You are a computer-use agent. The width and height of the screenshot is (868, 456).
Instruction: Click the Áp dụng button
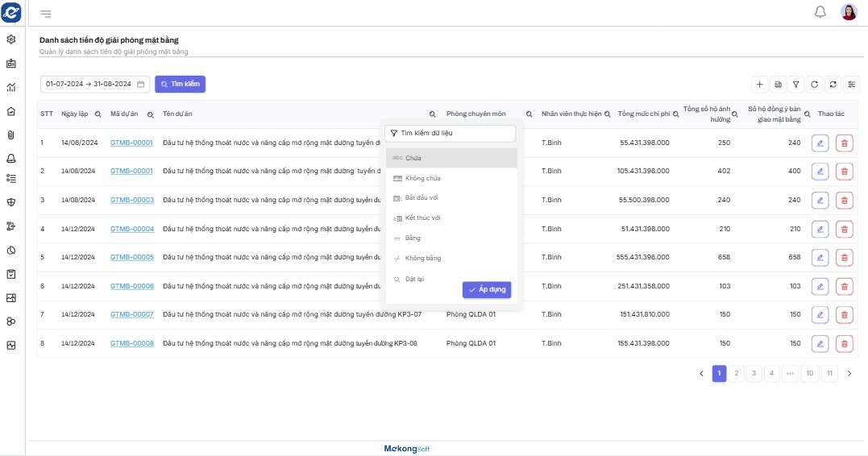point(487,289)
